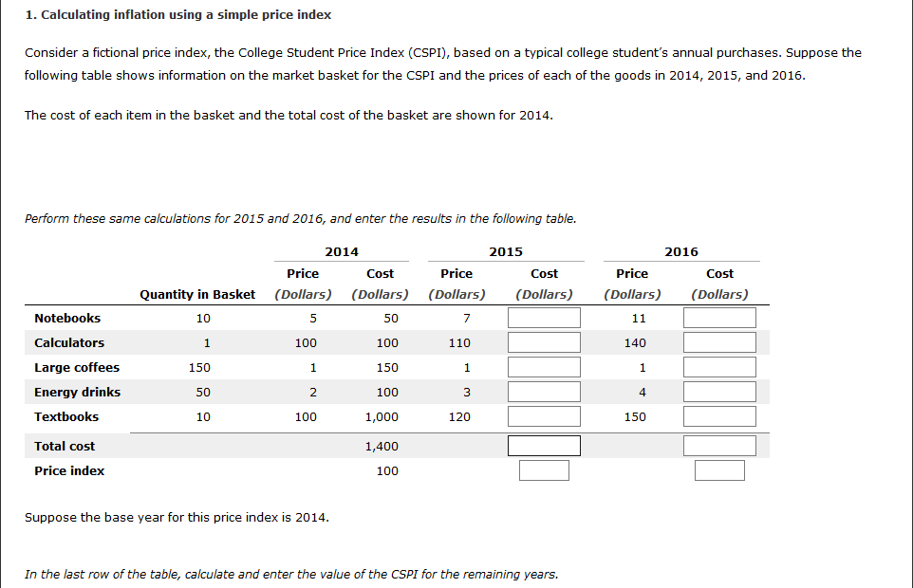This screenshot has width=913, height=588.
Task: Click the 2016 Price index input box
Action: click(x=719, y=470)
